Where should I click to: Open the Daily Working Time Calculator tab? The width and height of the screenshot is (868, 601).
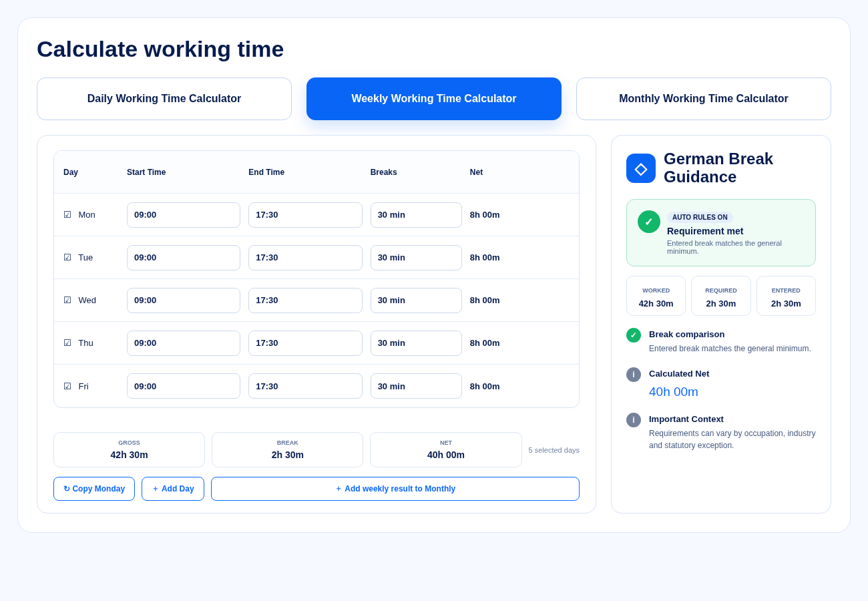[x=164, y=99]
